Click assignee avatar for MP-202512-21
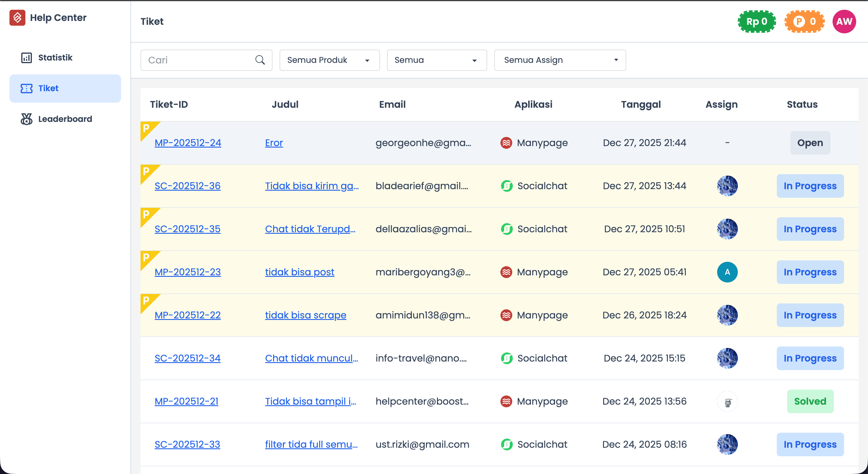This screenshot has height=474, width=868. point(727,402)
